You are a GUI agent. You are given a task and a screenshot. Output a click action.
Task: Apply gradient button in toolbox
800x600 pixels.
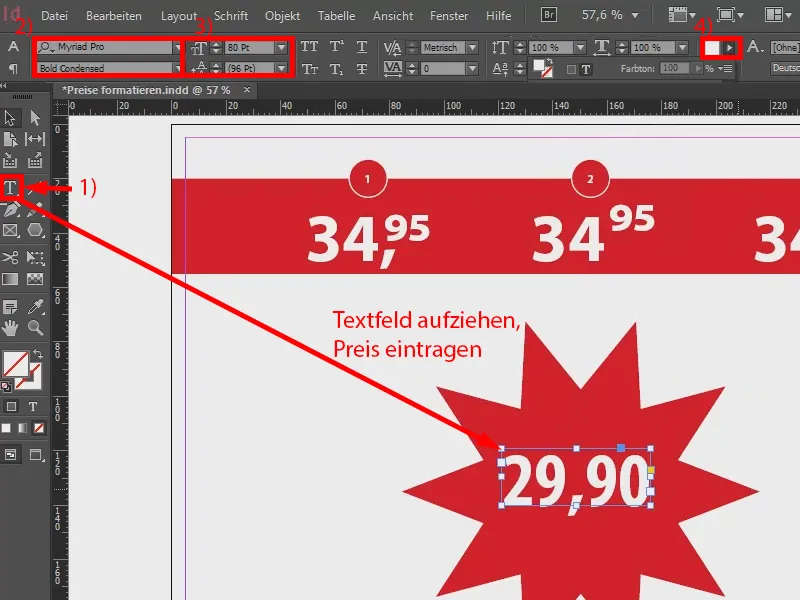[x=22, y=428]
